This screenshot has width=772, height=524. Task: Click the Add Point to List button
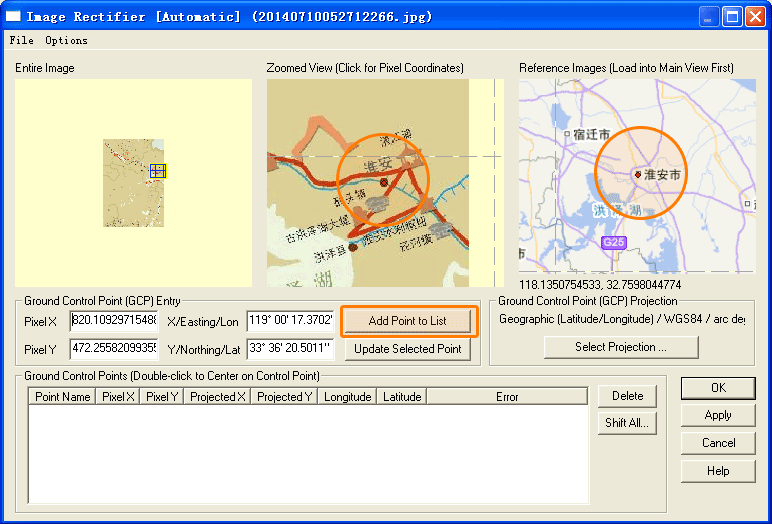point(408,321)
